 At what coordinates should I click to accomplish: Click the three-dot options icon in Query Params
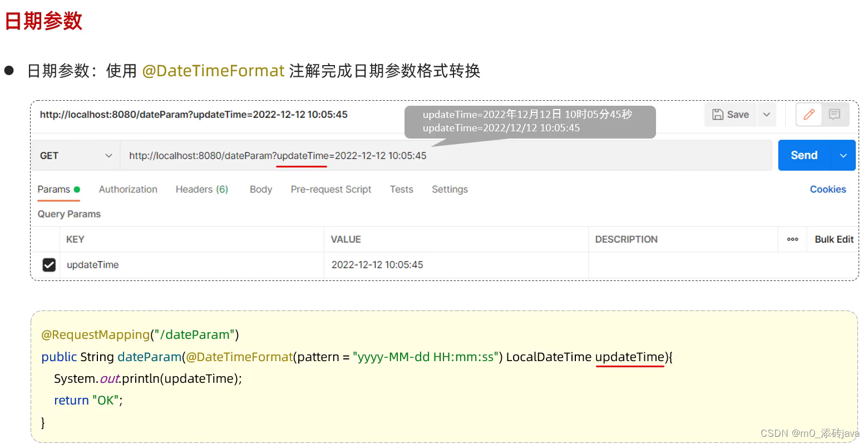click(x=792, y=239)
